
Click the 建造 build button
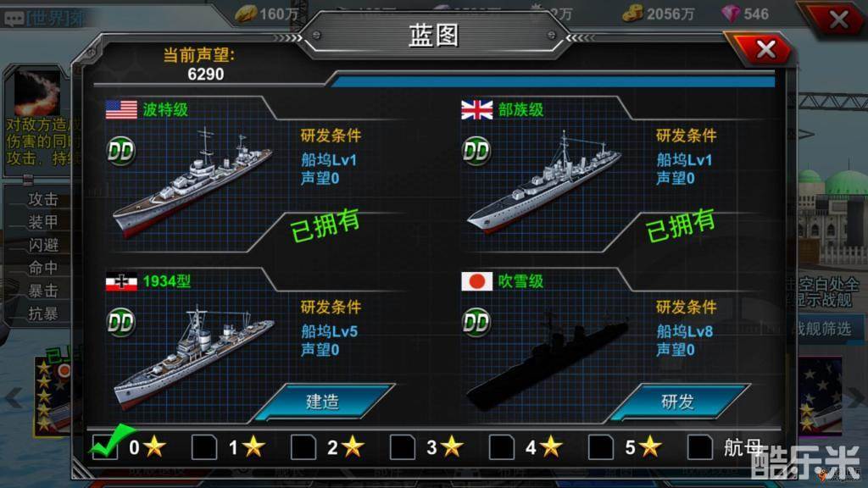point(324,401)
